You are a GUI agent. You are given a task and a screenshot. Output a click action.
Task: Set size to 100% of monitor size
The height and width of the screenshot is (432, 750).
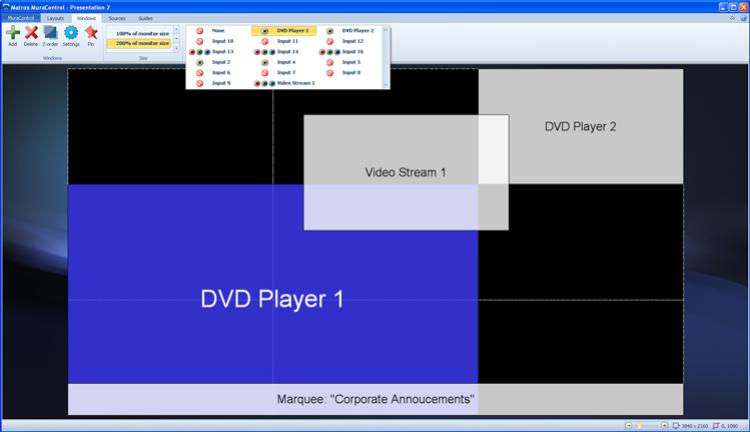(141, 34)
